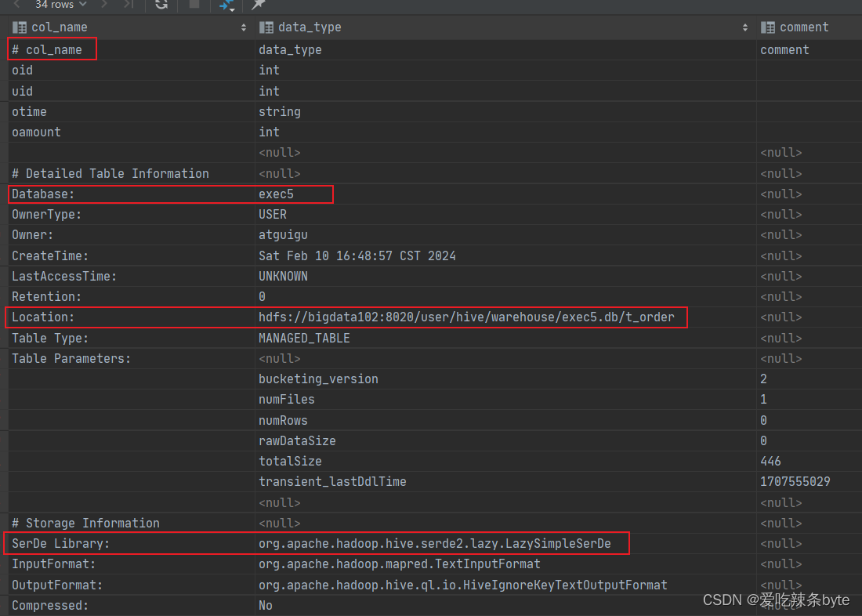Select the Owner value atguigu cell
Screen dimensions: 862x616
(283, 235)
